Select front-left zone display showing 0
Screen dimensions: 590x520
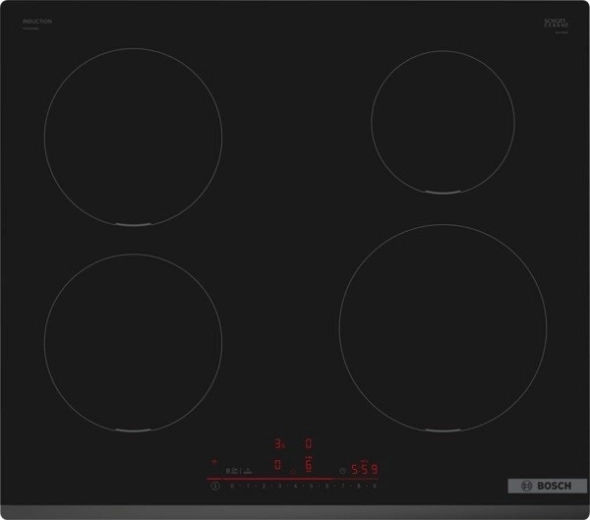[277, 465]
